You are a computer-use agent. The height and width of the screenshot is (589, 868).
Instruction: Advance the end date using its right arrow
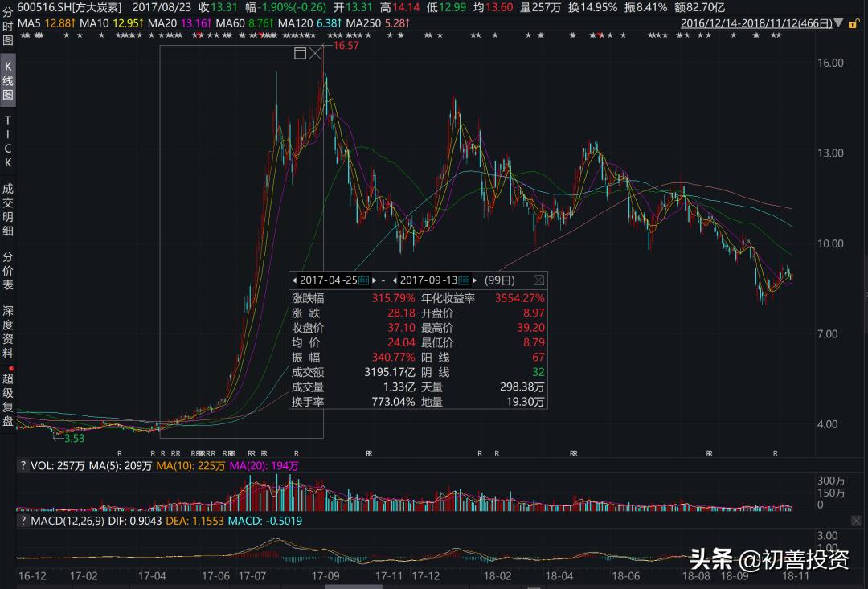point(474,280)
